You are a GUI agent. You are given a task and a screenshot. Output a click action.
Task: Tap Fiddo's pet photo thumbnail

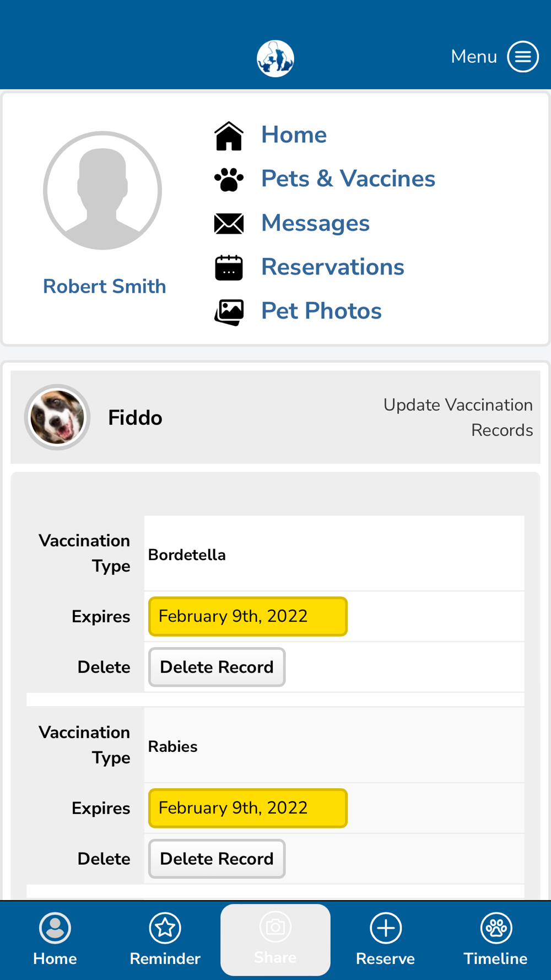[x=57, y=417]
